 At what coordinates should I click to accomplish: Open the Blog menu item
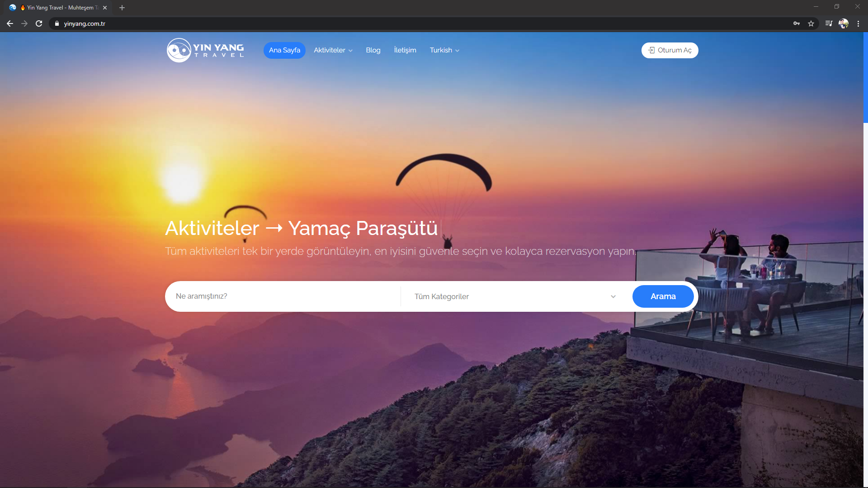(373, 50)
